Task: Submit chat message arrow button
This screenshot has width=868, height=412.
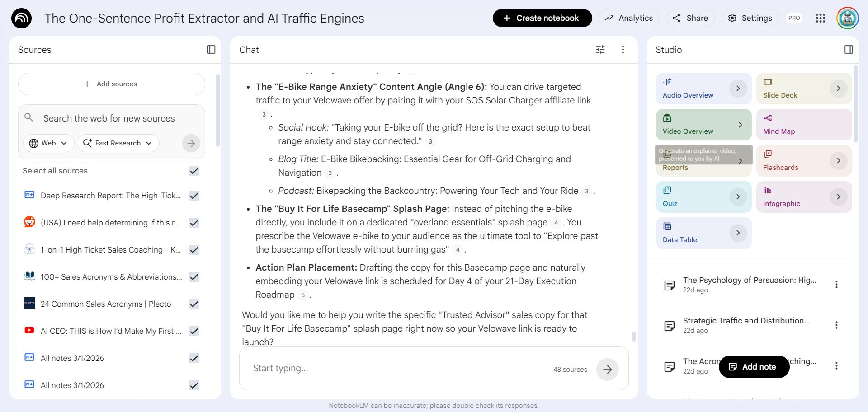Action: click(607, 370)
